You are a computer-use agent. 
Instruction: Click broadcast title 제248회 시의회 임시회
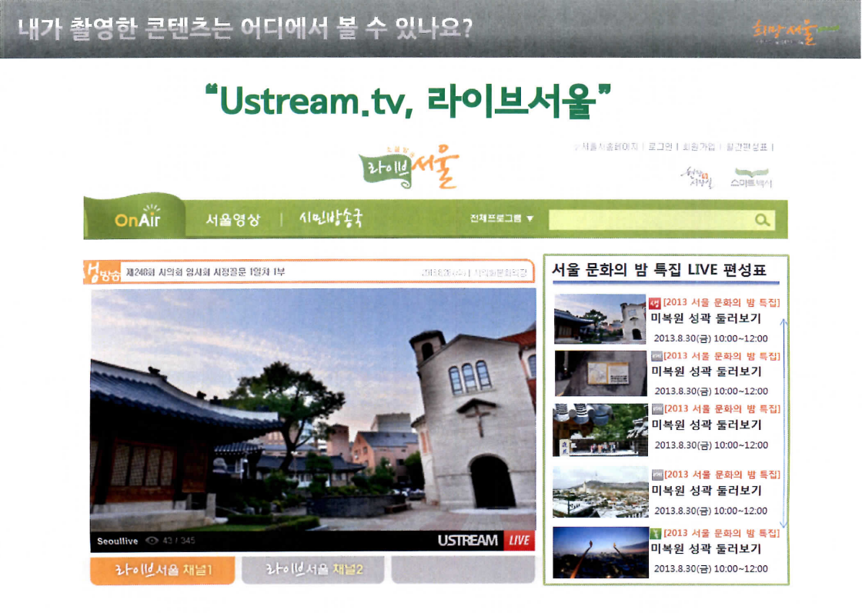[205, 272]
